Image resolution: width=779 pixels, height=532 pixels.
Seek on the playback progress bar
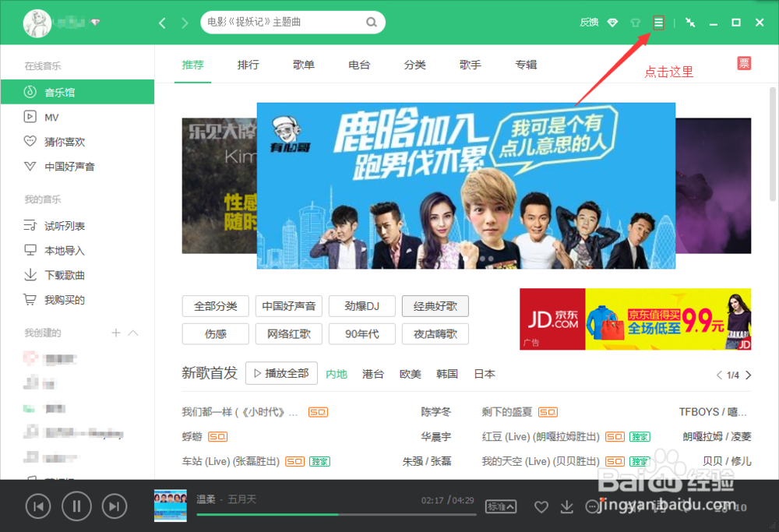337,515
